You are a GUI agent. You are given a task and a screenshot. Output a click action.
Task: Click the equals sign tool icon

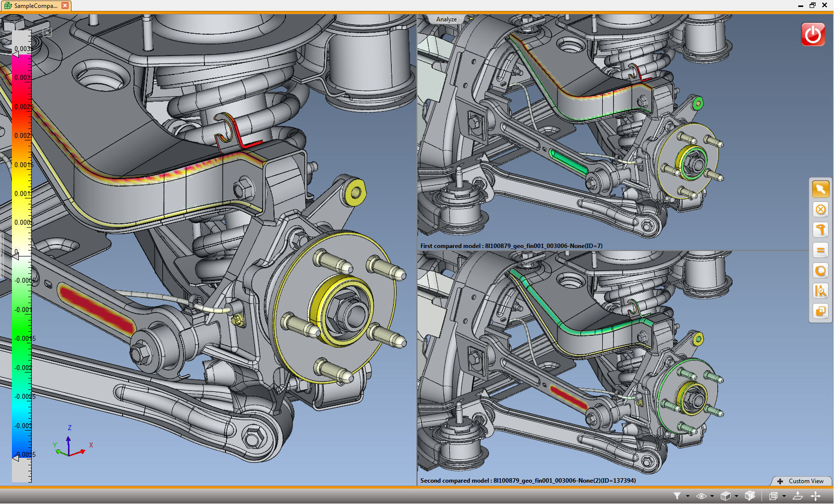[820, 250]
